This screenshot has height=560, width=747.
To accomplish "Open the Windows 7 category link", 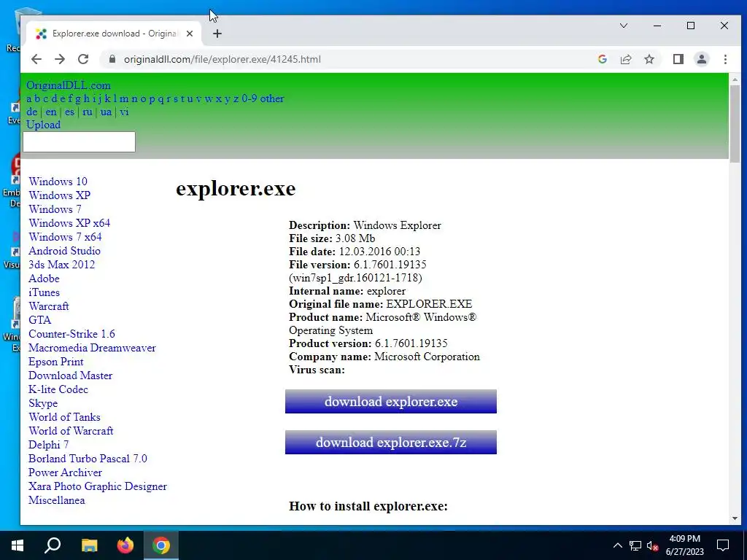I will pyautogui.click(x=55, y=209).
